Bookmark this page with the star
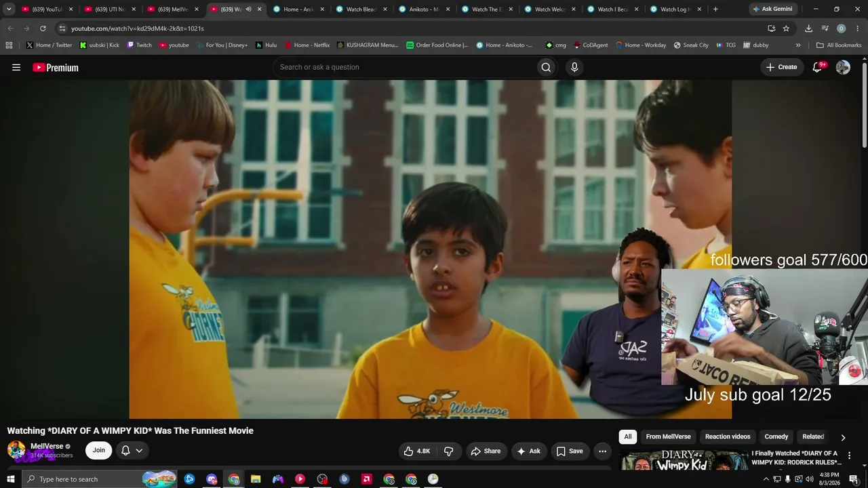 click(786, 28)
